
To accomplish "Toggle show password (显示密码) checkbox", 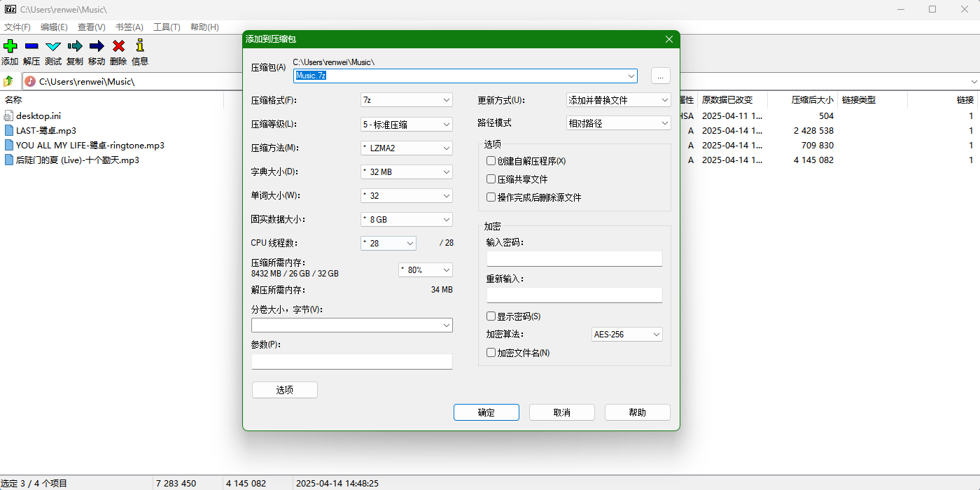I will point(491,316).
